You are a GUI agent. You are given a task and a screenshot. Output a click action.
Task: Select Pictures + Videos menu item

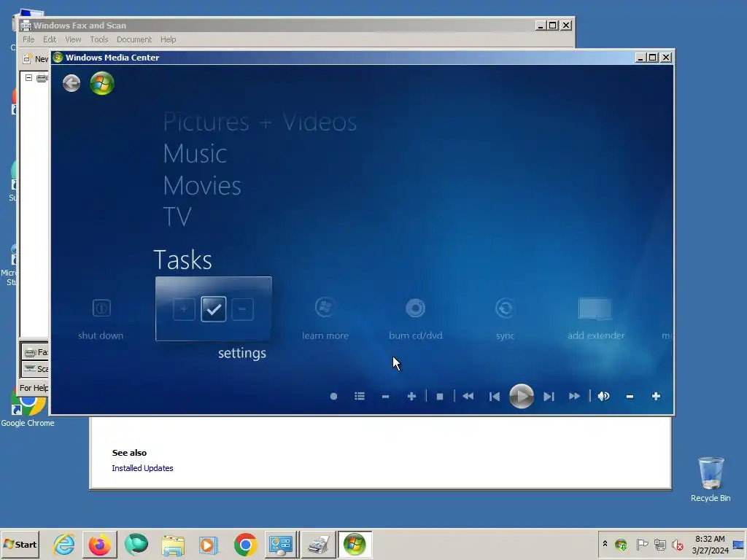(260, 122)
